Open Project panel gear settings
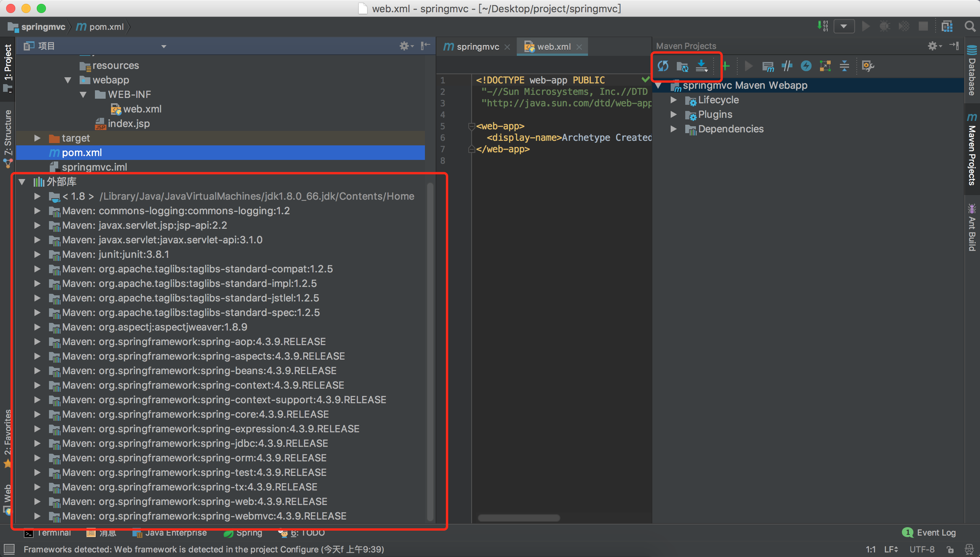This screenshot has height=557, width=980. pos(406,46)
